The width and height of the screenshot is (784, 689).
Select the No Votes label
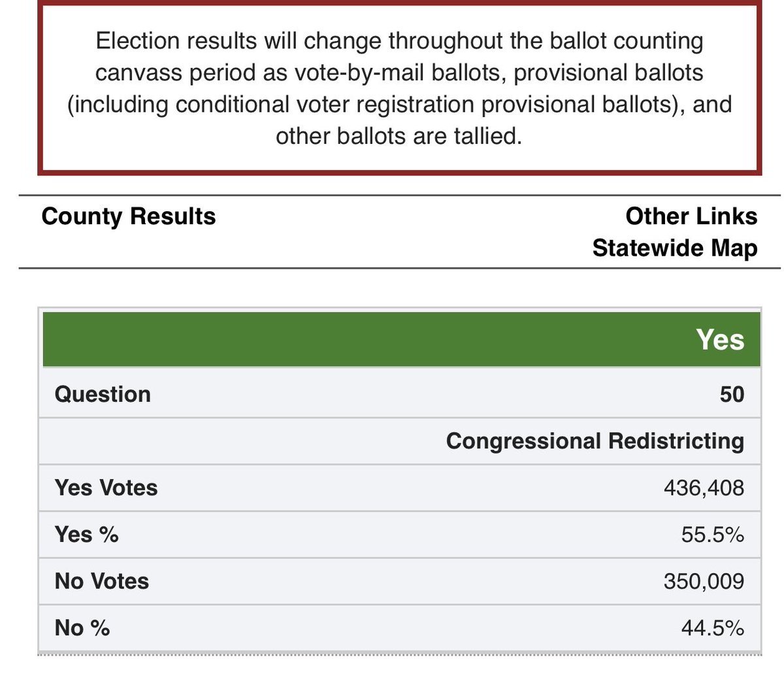[x=101, y=581]
